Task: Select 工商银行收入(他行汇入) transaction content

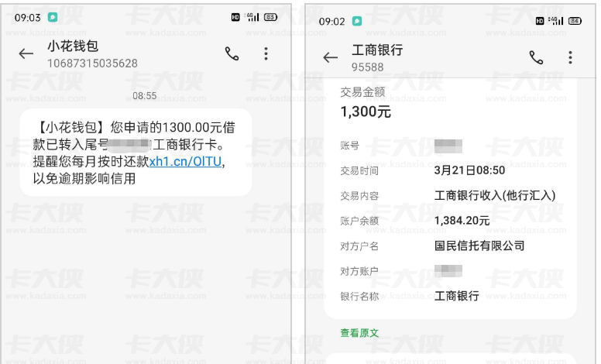Action: point(495,195)
